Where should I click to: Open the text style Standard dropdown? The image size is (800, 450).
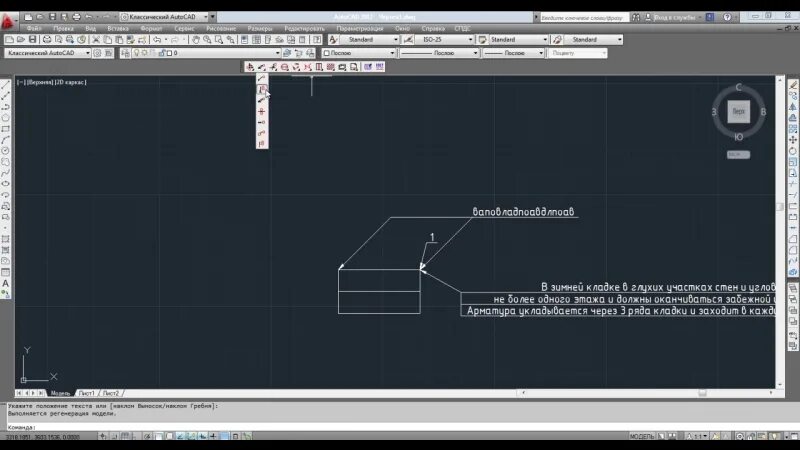click(370, 39)
